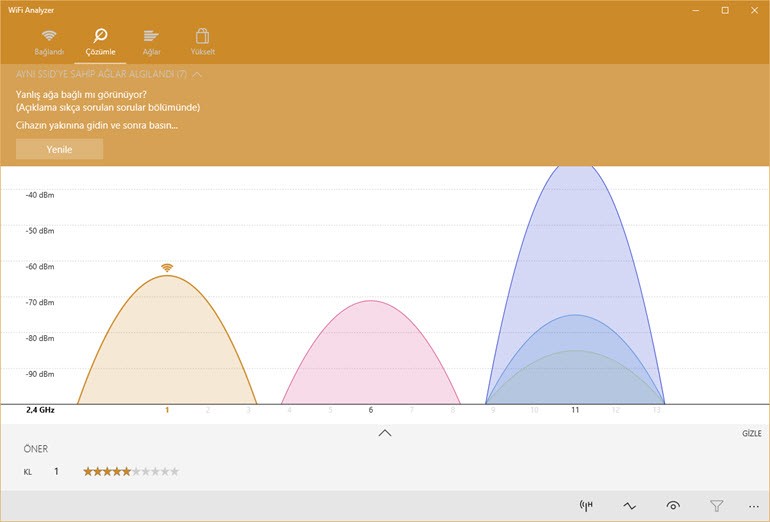Collapse the recommendation panel with the up chevron

(x=385, y=433)
